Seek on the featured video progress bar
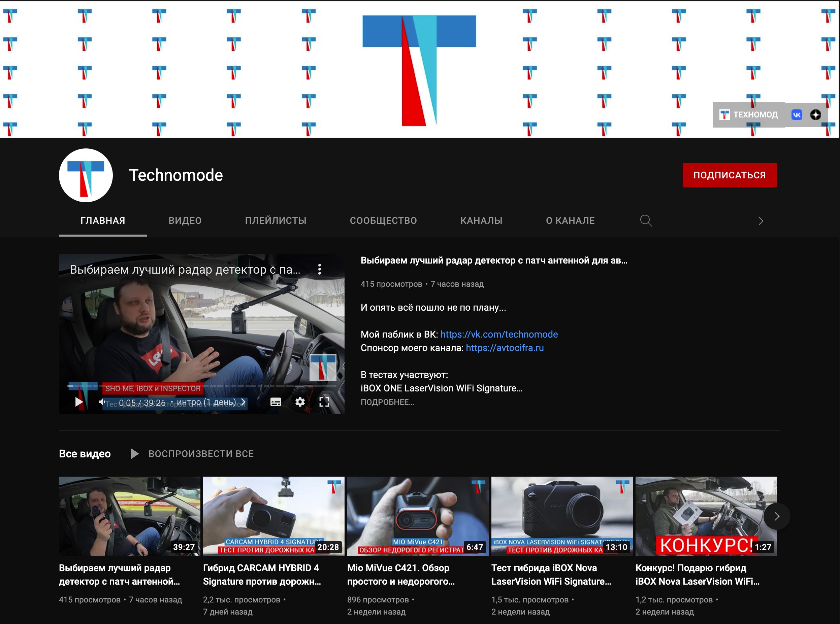 [201, 386]
